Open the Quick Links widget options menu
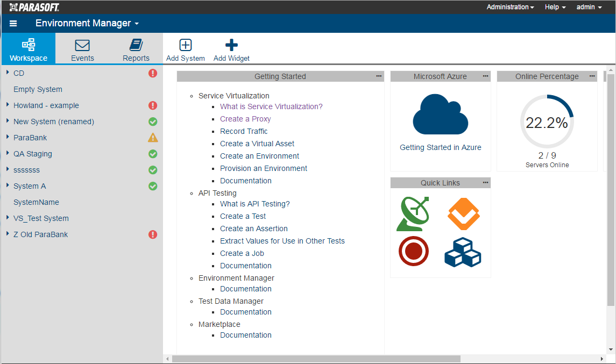 tap(486, 183)
